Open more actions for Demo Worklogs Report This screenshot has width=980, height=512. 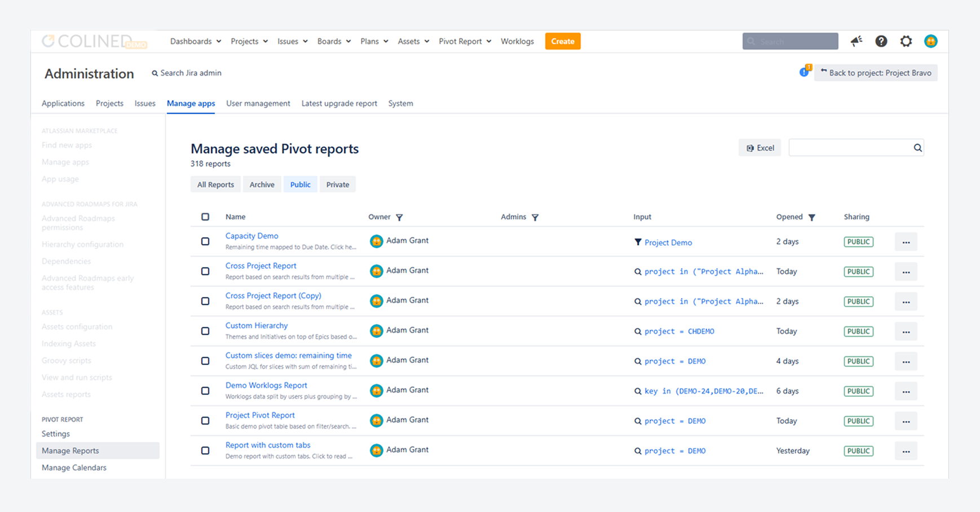click(x=906, y=391)
